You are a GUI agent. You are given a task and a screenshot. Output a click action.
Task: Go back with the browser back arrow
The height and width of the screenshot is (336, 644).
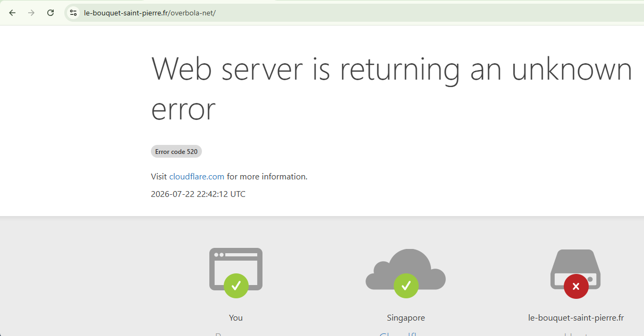click(12, 13)
